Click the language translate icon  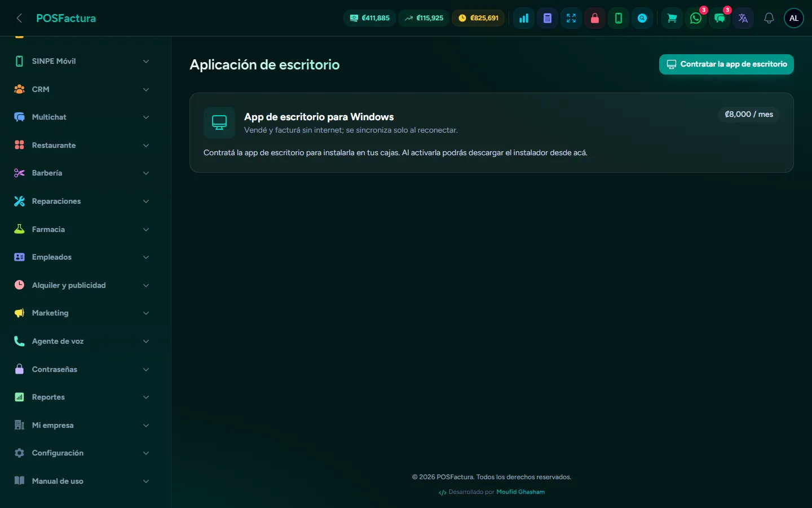743,18
